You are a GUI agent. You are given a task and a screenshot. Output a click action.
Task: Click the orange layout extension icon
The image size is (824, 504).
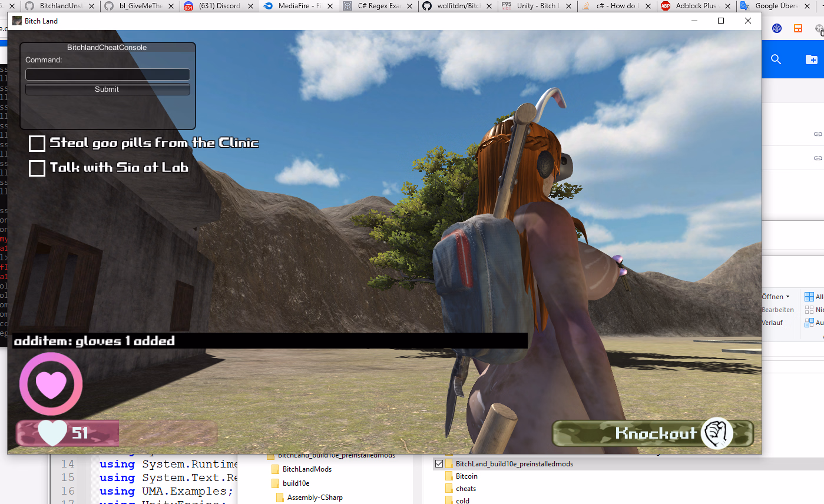[798, 28]
